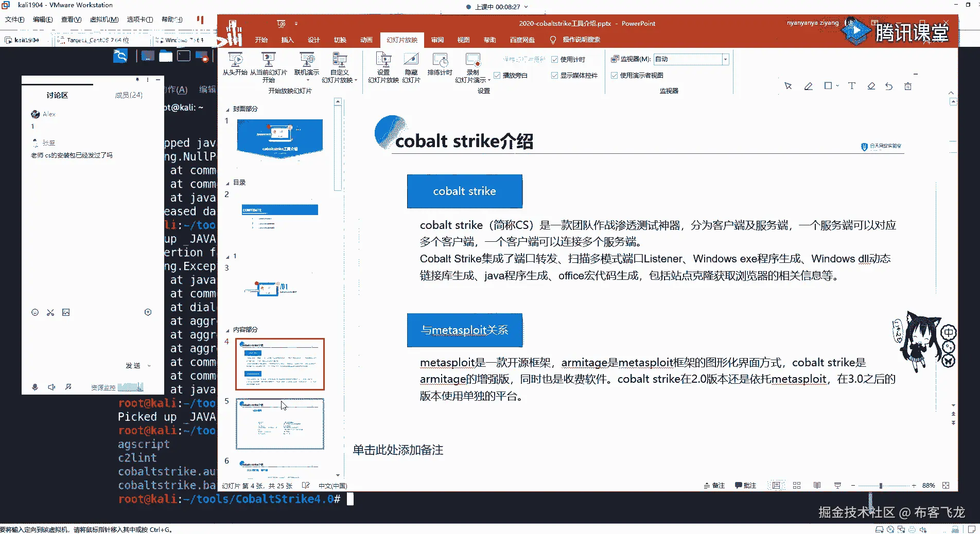The width and height of the screenshot is (980, 534).
Task: Select the pen annotation tool
Action: tap(809, 86)
